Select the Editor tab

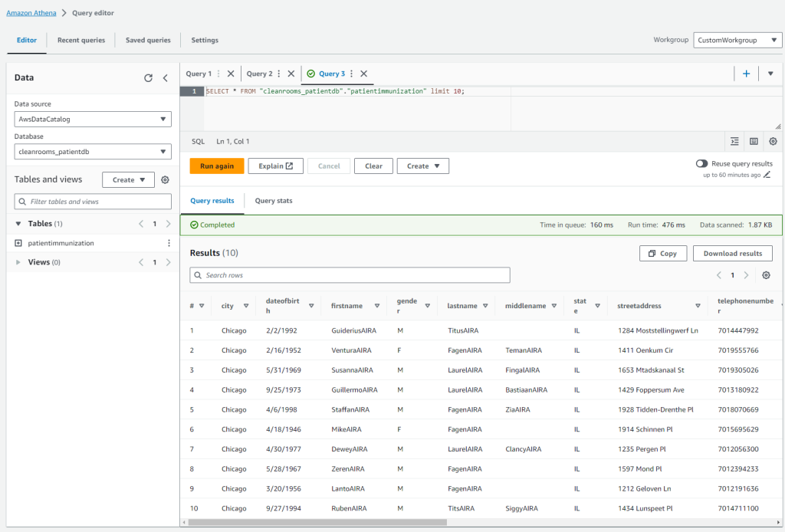point(27,40)
